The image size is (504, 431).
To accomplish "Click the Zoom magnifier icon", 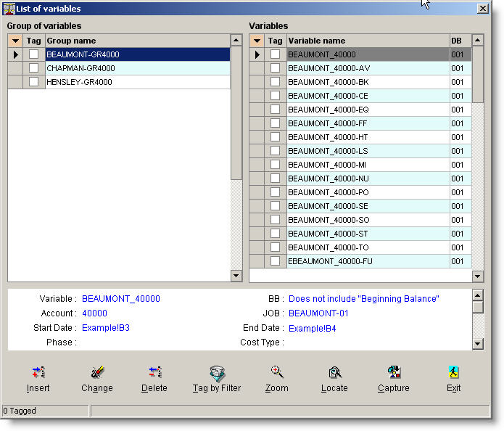I will click(277, 372).
